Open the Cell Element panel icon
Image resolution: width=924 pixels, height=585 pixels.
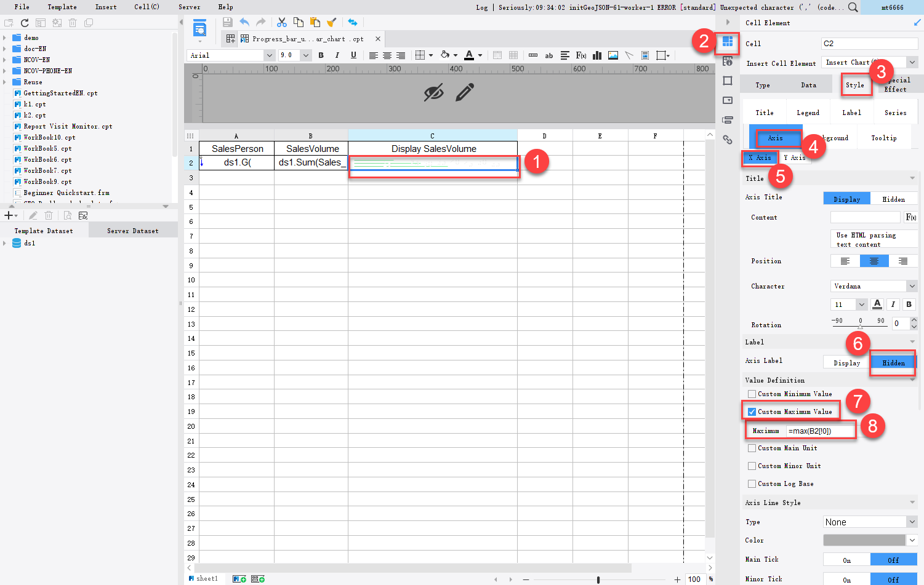pyautogui.click(x=728, y=42)
